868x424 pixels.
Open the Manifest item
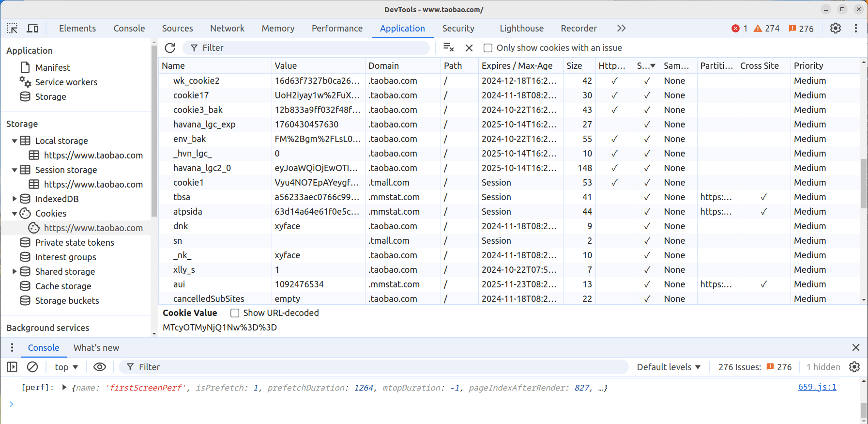(53, 67)
